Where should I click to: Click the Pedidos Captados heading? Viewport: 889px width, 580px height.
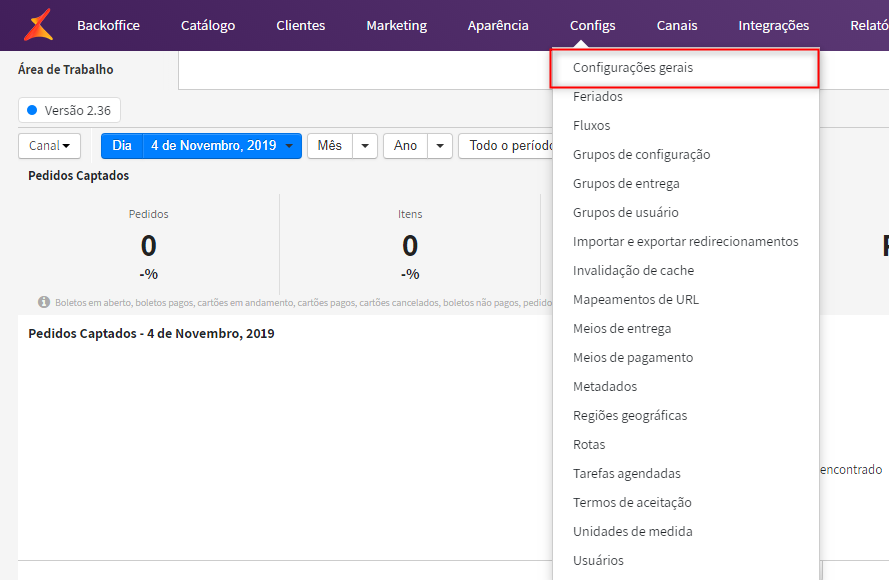point(79,176)
